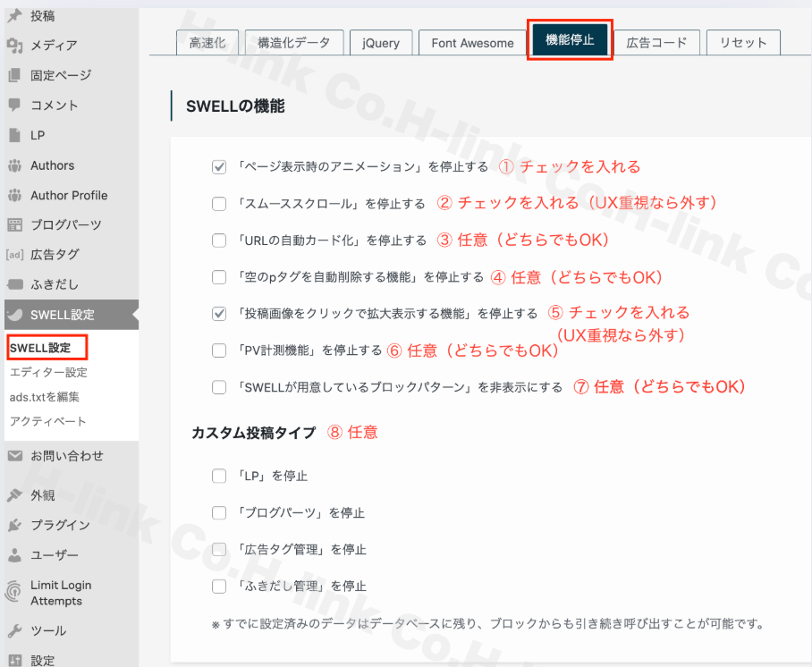Click the Limit Login Attempts icon

coord(14,592)
